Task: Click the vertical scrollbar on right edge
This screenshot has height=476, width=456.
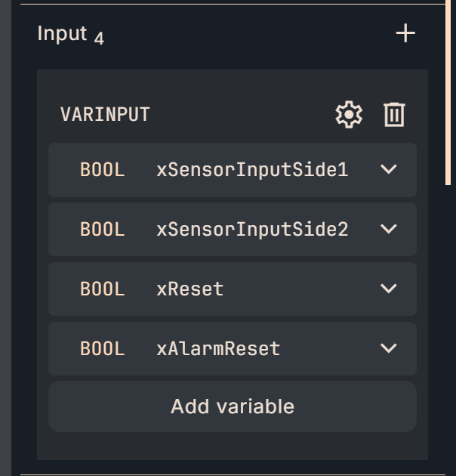Action: (449, 94)
